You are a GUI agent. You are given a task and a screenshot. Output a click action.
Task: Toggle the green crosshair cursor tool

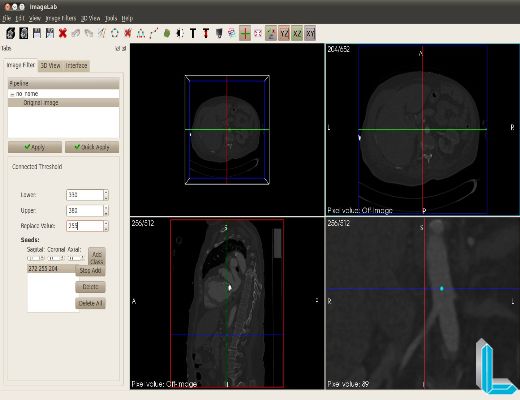(x=245, y=33)
